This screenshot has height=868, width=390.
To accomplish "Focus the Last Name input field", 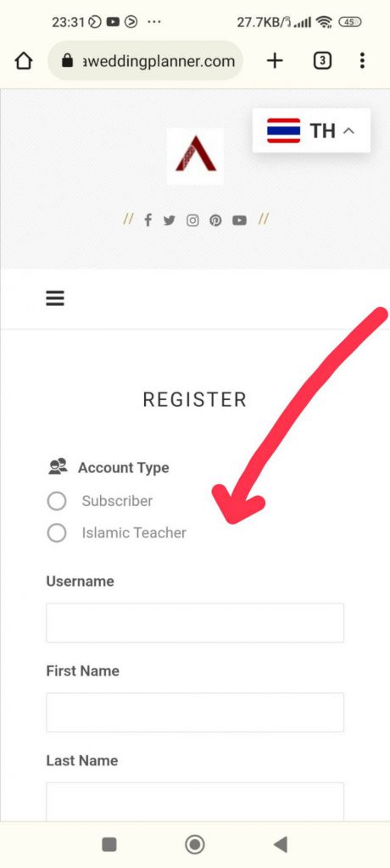I will point(195,802).
